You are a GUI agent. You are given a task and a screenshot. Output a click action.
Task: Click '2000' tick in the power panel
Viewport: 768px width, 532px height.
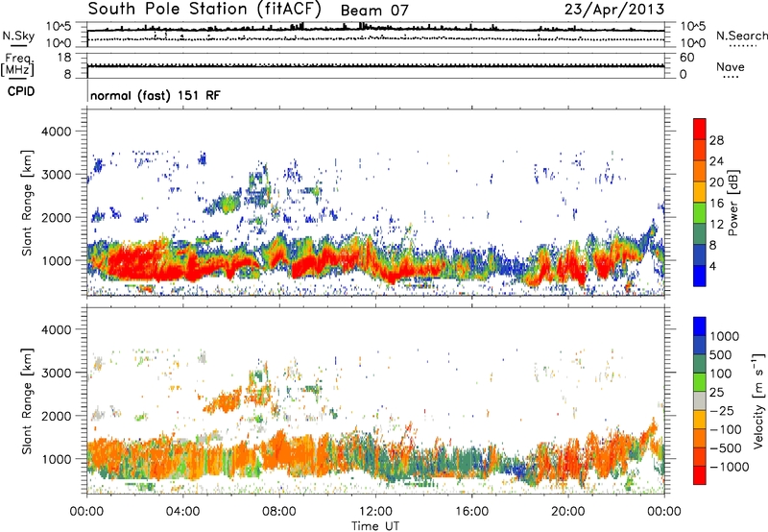coord(56,217)
